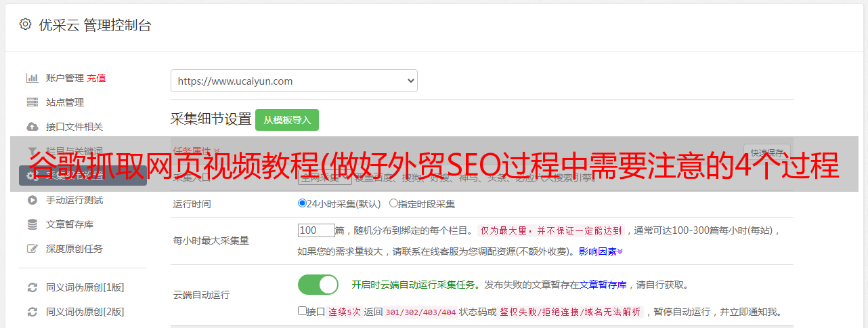Click the green 从模板导入 button
Image resolution: width=868 pixels, height=328 pixels.
pos(287,120)
